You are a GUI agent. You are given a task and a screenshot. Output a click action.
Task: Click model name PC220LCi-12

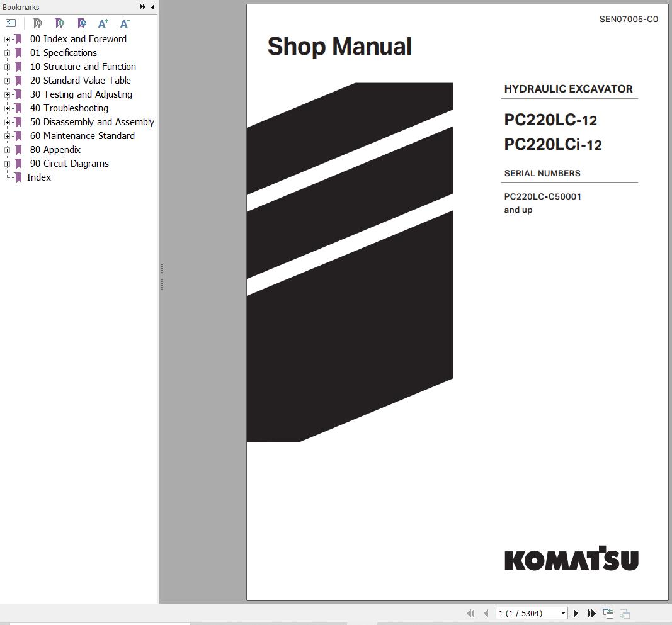click(553, 144)
